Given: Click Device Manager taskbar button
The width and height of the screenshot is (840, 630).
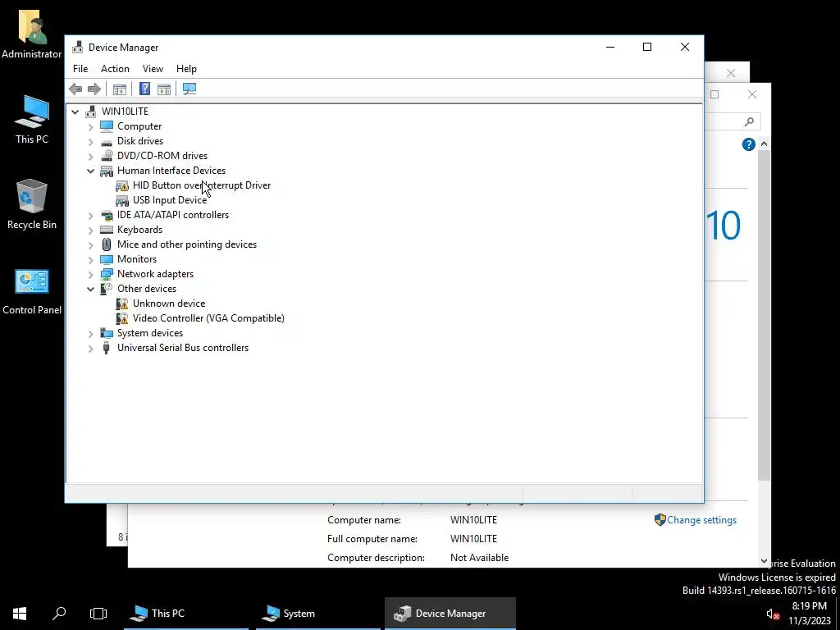Looking at the screenshot, I should pos(450,614).
